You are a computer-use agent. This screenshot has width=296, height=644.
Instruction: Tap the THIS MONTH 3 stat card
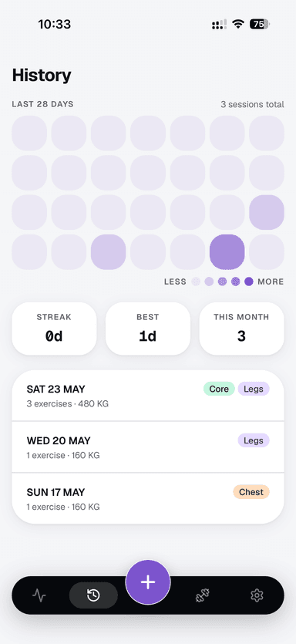(x=241, y=329)
